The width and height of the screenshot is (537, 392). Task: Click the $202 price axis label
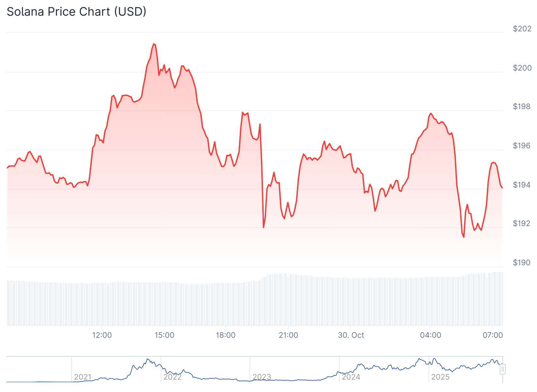click(522, 29)
